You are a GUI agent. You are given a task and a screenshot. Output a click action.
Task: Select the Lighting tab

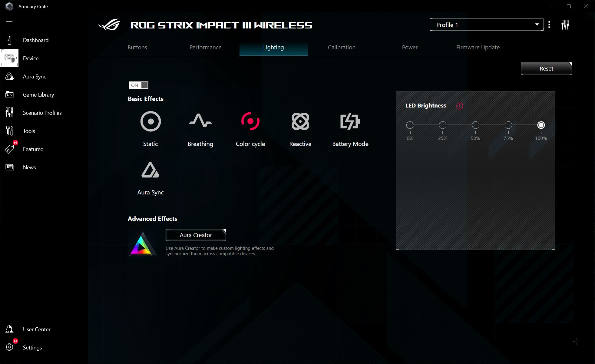[x=273, y=48]
